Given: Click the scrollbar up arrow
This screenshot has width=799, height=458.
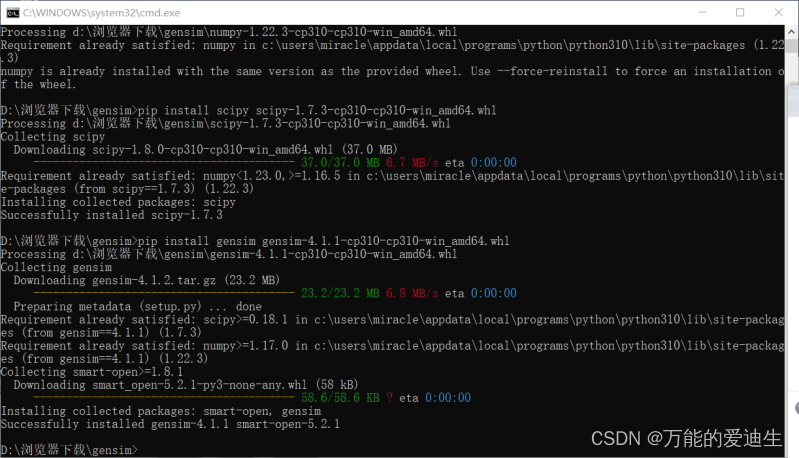Looking at the screenshot, I should [791, 32].
